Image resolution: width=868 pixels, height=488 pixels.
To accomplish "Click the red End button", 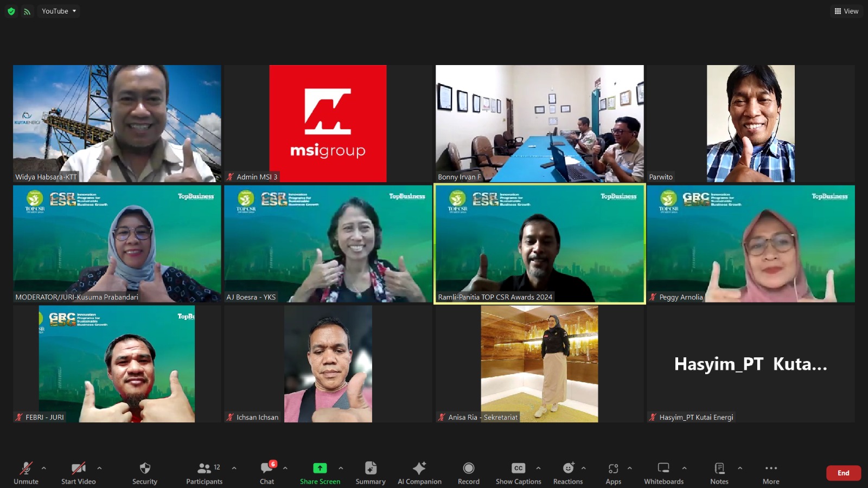I will tap(843, 473).
